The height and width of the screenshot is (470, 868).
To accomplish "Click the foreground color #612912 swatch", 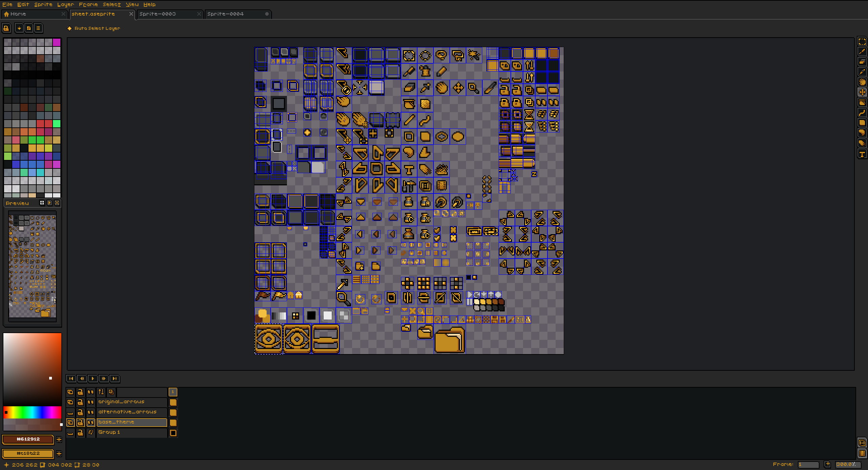I will click(x=28, y=439).
